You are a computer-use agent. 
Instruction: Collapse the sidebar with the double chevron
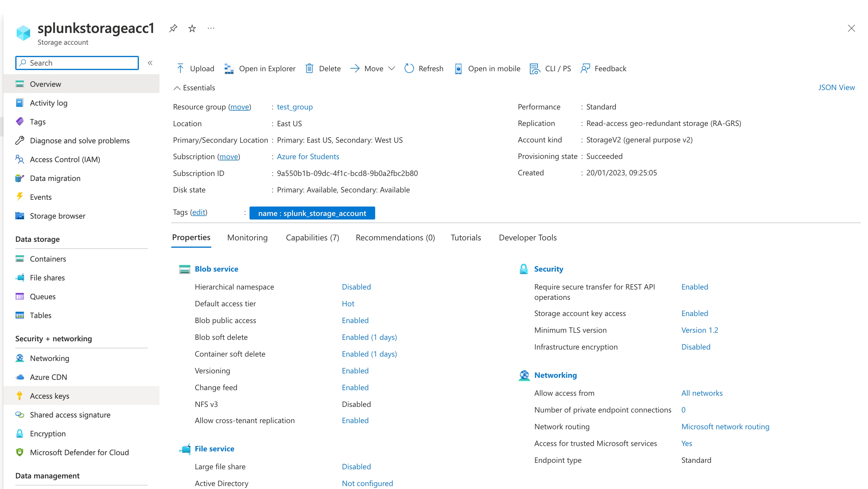pos(150,63)
